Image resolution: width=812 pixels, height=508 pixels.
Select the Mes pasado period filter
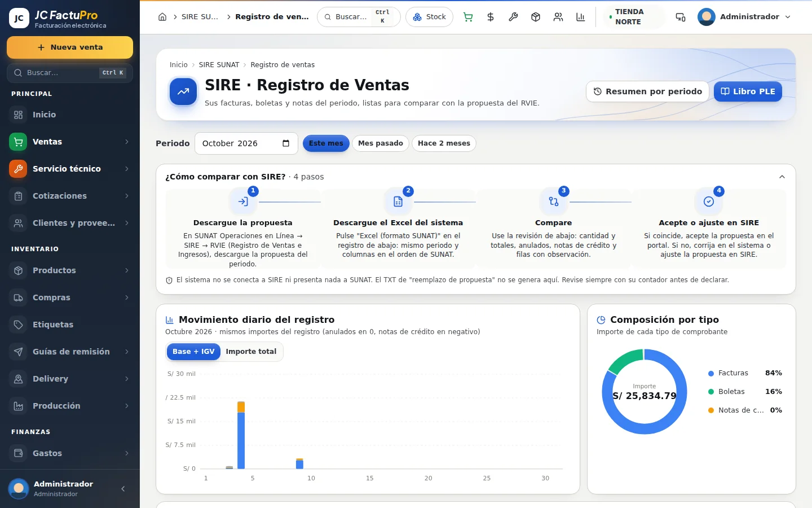point(381,143)
